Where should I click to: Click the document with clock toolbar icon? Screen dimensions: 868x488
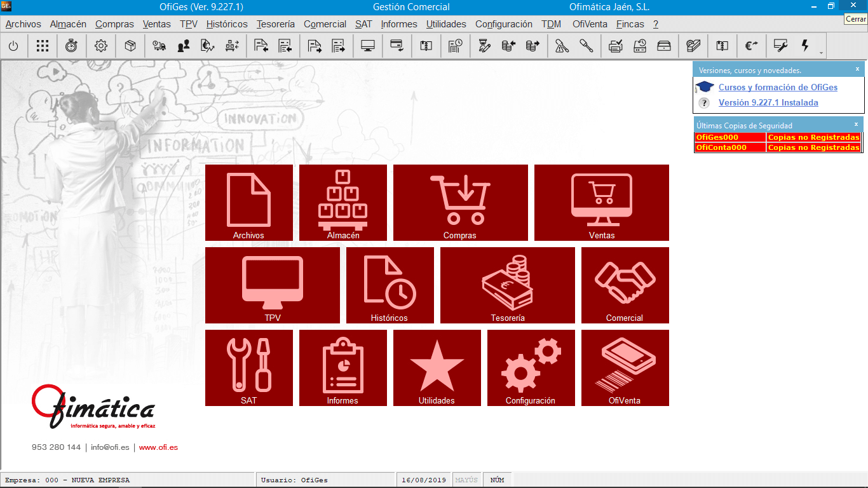(456, 46)
